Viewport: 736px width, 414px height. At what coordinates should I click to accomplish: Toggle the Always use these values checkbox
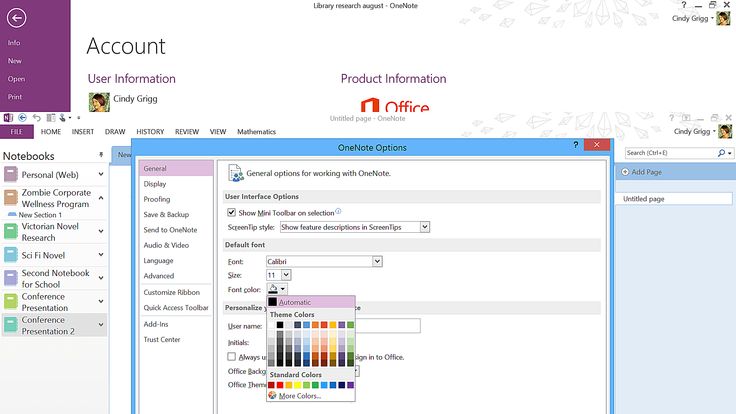click(x=231, y=357)
